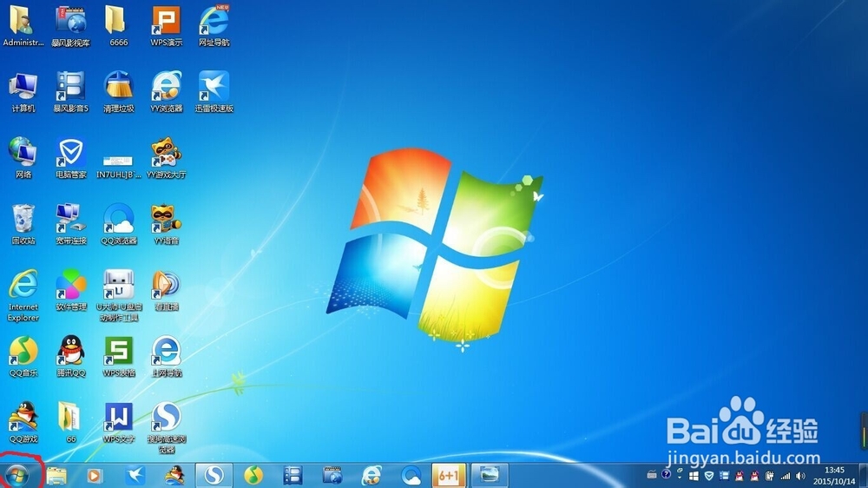Click the keyboard icon in system tray
868x488 pixels.
[x=652, y=475]
